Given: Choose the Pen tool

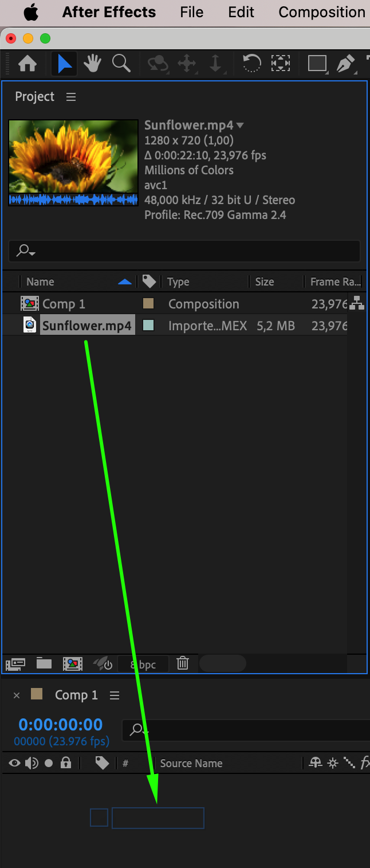Looking at the screenshot, I should [x=345, y=63].
